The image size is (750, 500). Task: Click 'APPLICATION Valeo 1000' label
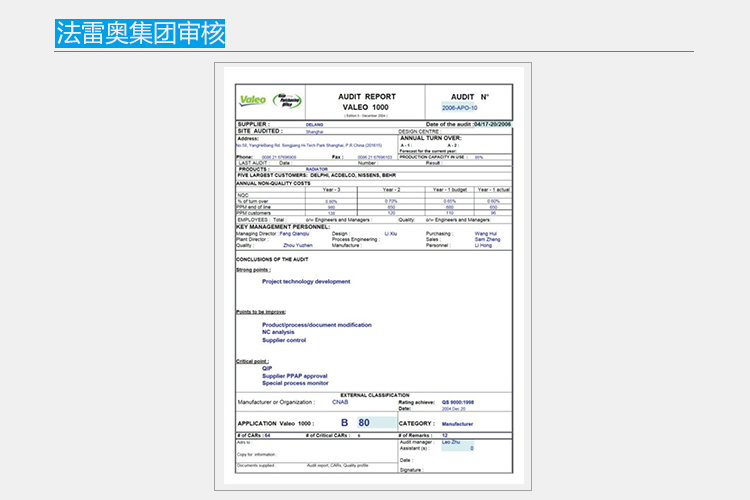(276, 423)
